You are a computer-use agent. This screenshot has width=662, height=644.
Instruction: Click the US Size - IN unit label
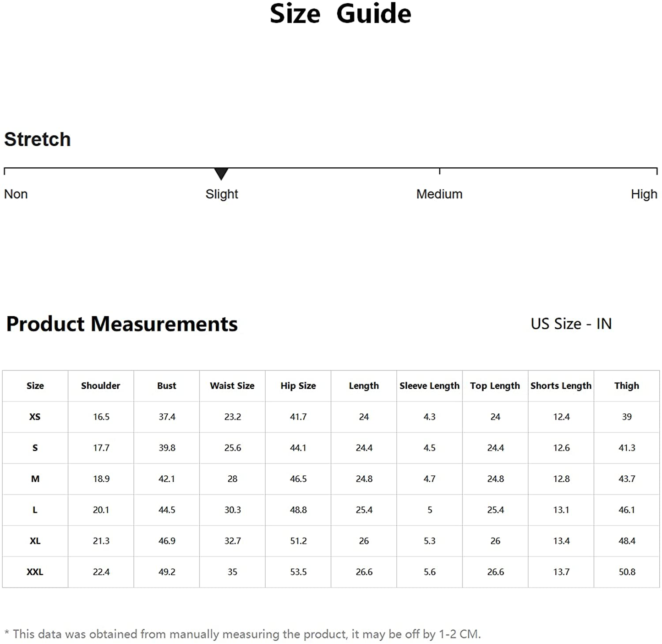[x=571, y=324]
